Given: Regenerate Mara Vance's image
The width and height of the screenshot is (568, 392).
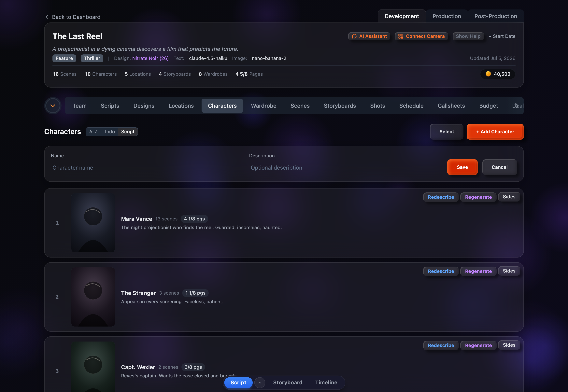Looking at the screenshot, I should pos(478,197).
